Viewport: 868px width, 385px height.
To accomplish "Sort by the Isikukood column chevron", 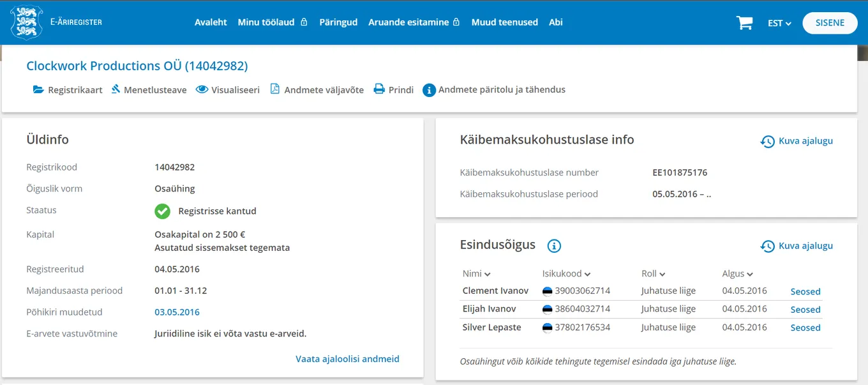I will click(x=587, y=275).
